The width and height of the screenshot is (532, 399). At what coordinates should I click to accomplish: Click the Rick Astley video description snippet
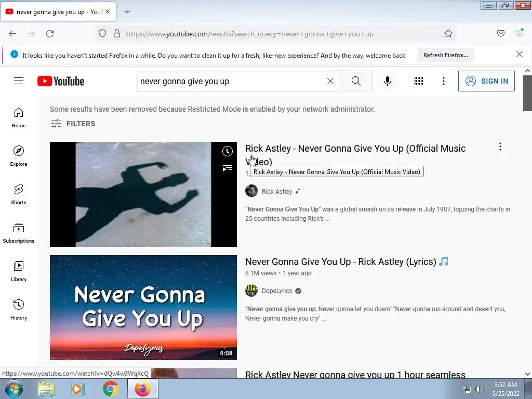click(378, 214)
